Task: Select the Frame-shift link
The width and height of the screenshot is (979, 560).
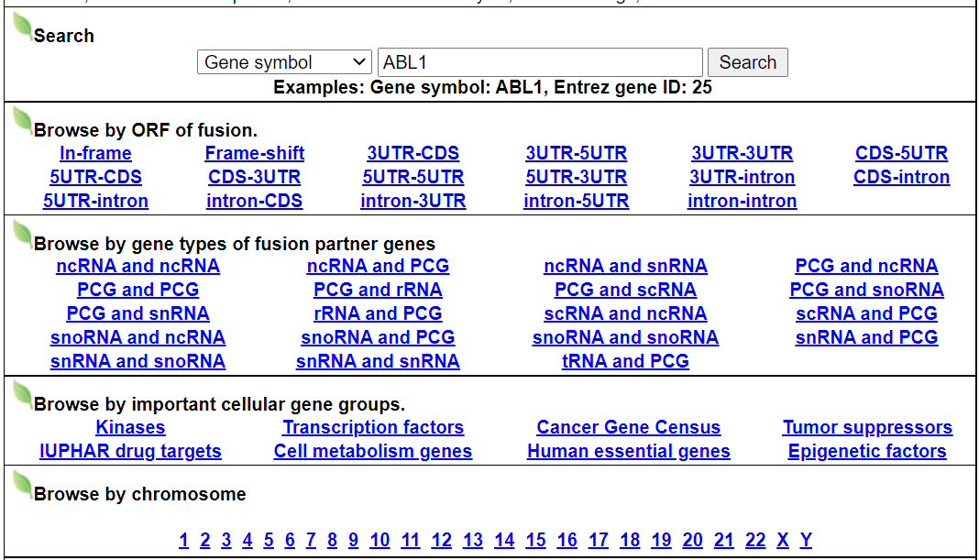Action: pos(255,153)
